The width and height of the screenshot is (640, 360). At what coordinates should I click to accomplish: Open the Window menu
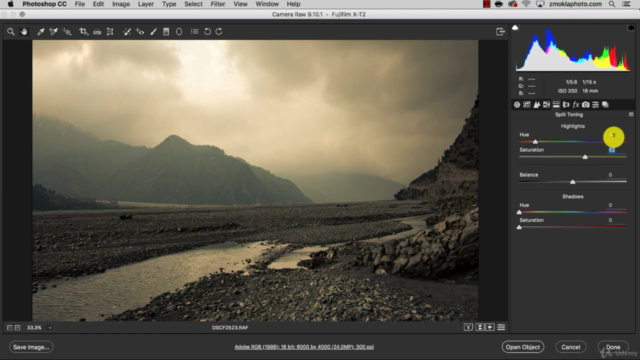pyautogui.click(x=267, y=4)
